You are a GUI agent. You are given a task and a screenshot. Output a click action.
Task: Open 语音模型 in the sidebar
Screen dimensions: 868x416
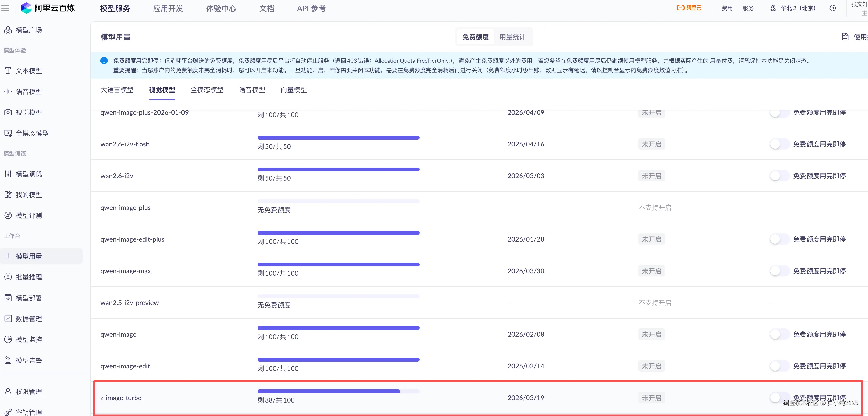click(x=29, y=92)
